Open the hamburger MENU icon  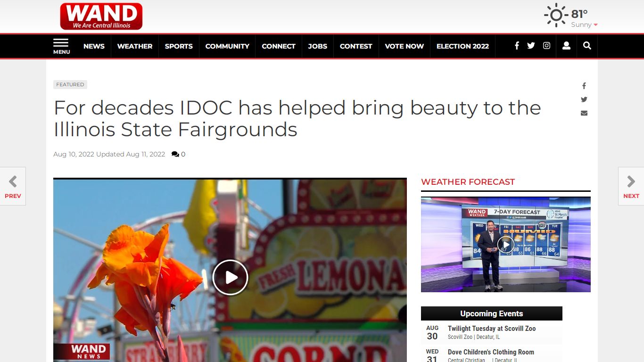click(61, 46)
